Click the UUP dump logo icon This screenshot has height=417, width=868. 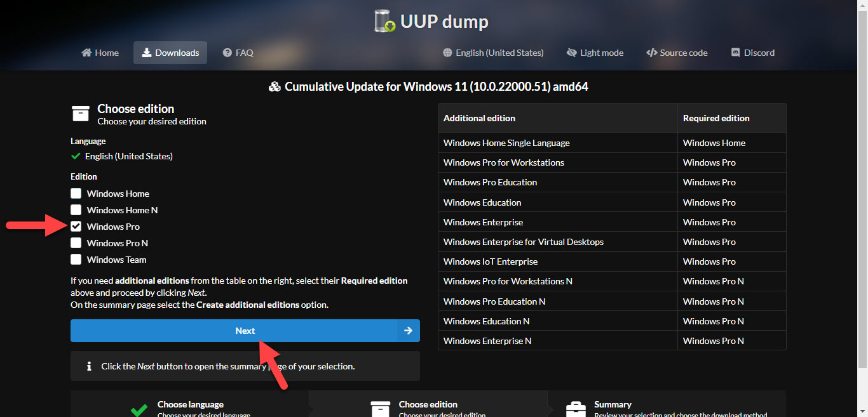click(385, 22)
